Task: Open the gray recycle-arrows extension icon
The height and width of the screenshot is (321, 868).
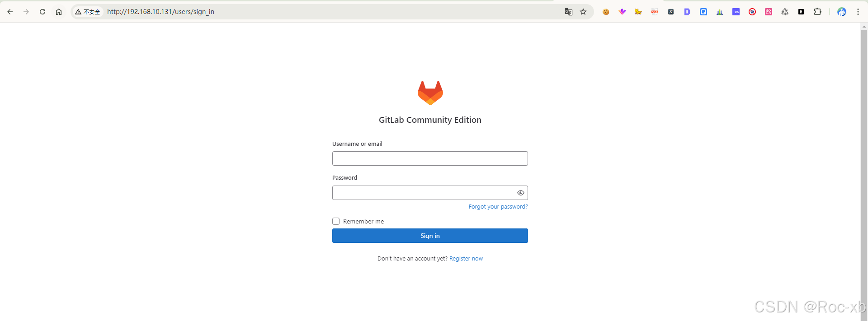Action: coord(785,12)
